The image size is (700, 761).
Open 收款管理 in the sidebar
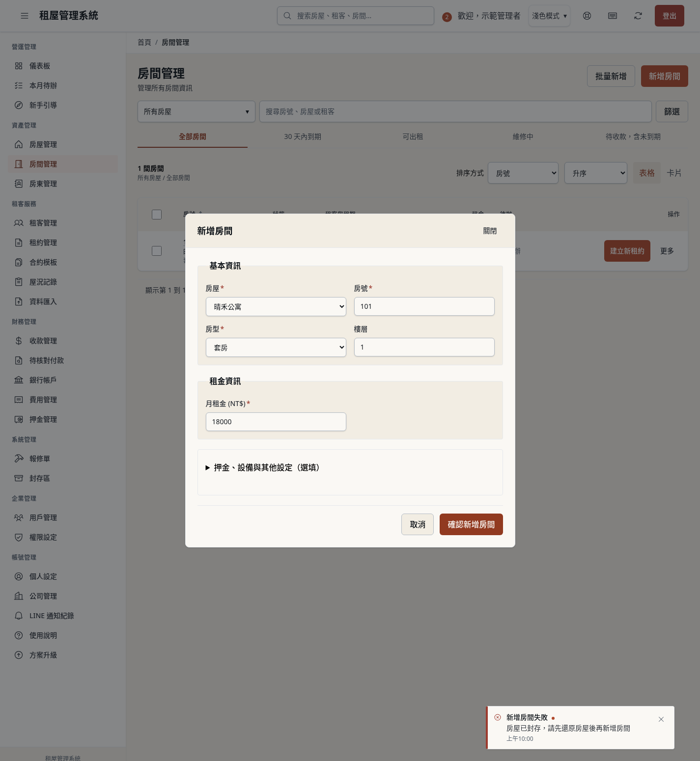[x=63, y=341]
